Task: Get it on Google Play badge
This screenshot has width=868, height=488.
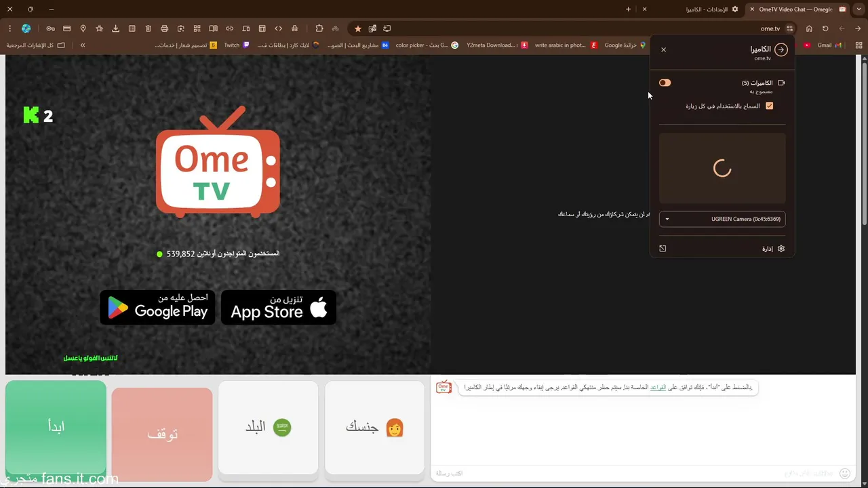Action: [x=157, y=308]
